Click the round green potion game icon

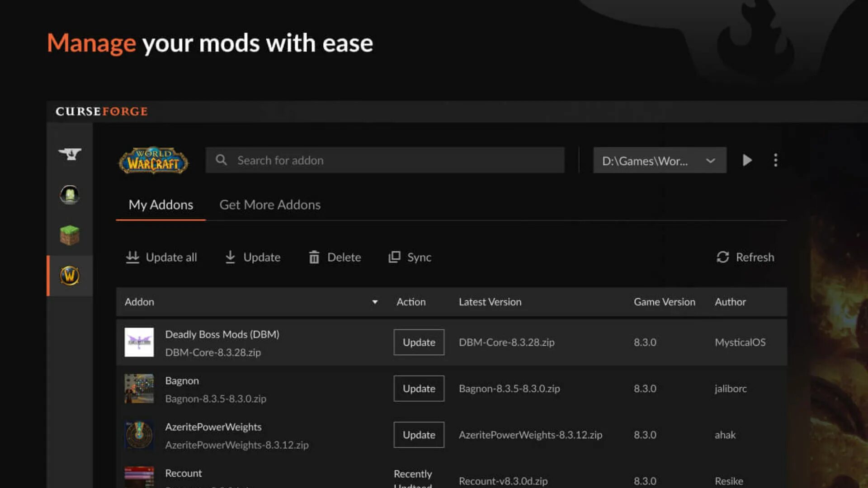pyautogui.click(x=70, y=195)
